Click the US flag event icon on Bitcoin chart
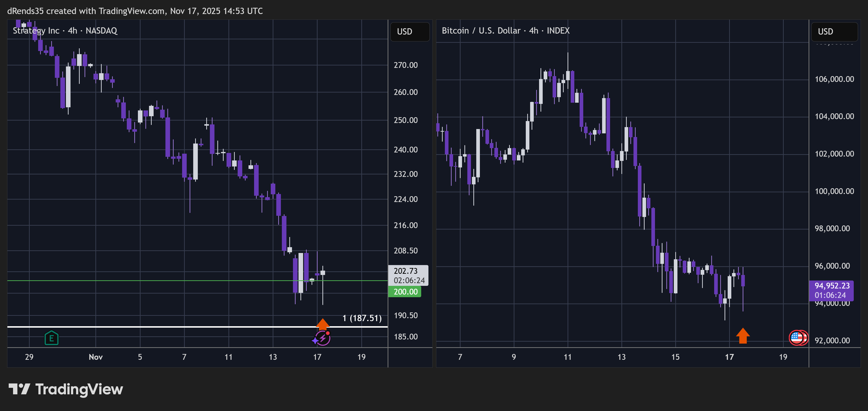 click(797, 338)
